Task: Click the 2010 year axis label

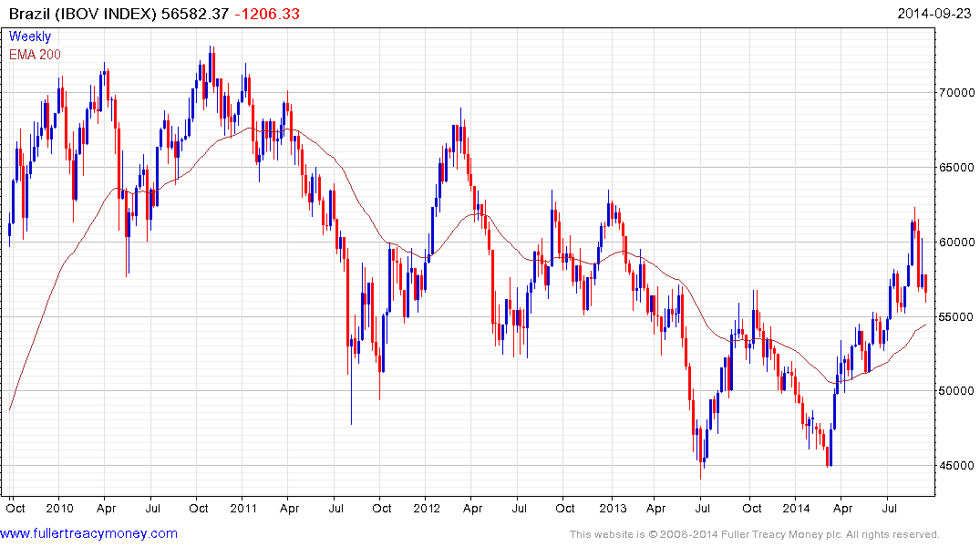Action: tap(60, 508)
